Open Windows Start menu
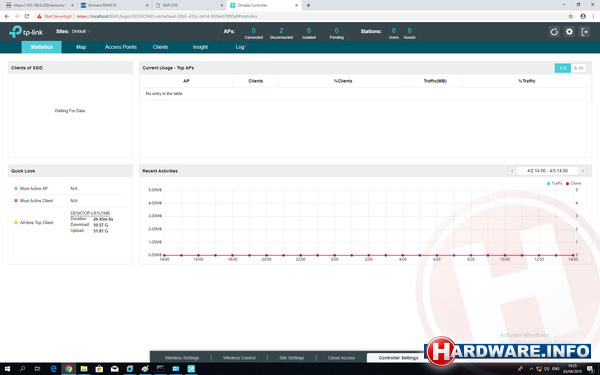 pos(7,369)
